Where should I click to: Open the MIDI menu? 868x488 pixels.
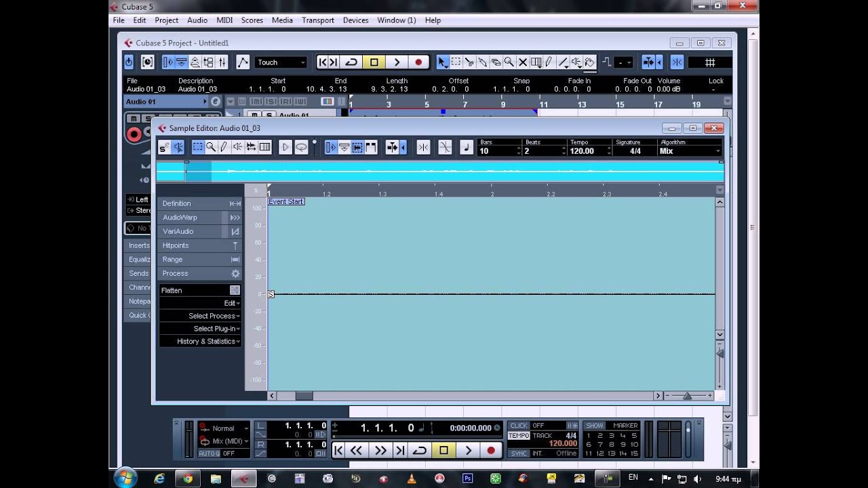(x=224, y=20)
